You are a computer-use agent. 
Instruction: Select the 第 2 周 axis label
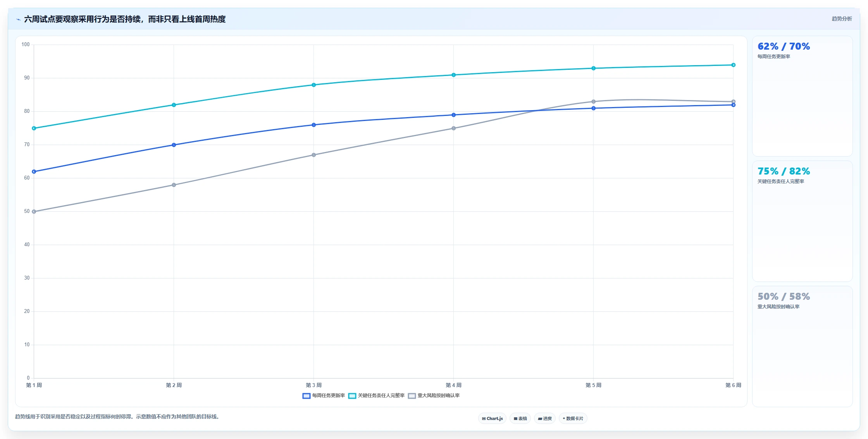174,385
